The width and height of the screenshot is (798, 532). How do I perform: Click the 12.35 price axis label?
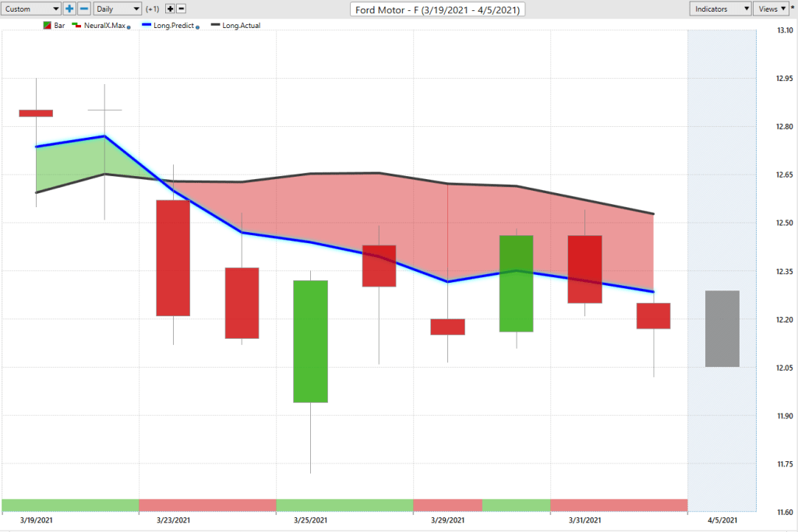pos(785,271)
